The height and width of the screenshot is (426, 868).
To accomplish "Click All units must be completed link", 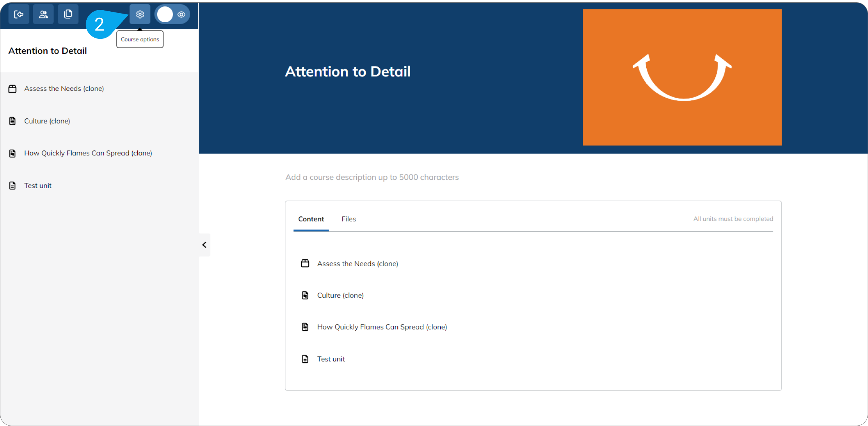I will coord(733,219).
